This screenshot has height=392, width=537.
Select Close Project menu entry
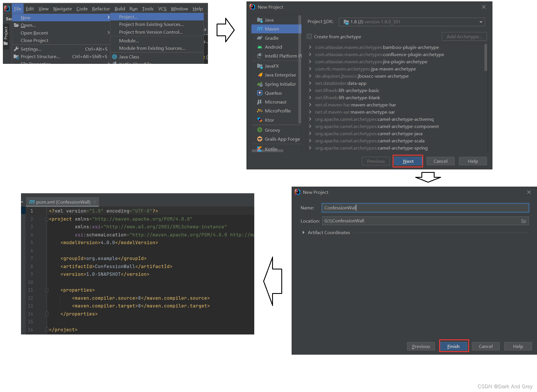(x=61, y=41)
